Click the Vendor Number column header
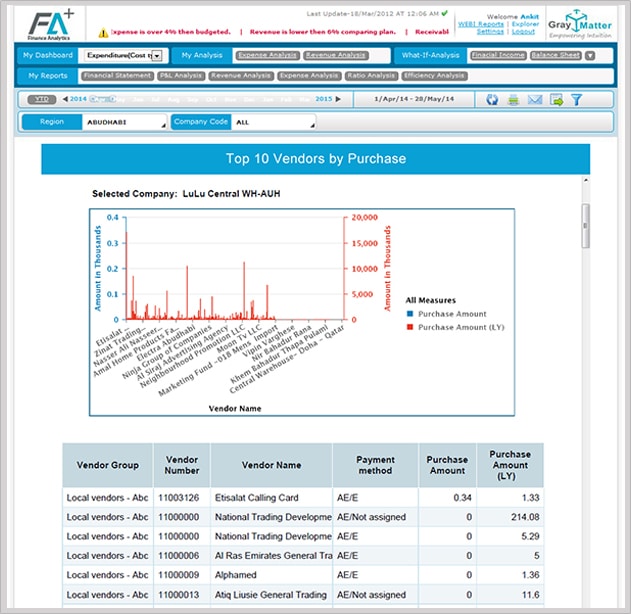The image size is (631, 614). (x=181, y=465)
